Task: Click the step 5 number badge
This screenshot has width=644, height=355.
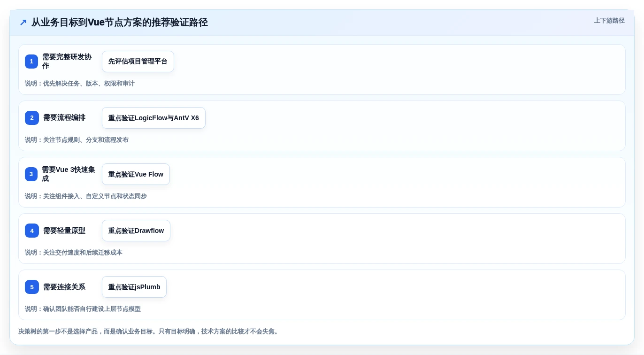Action: click(x=32, y=287)
